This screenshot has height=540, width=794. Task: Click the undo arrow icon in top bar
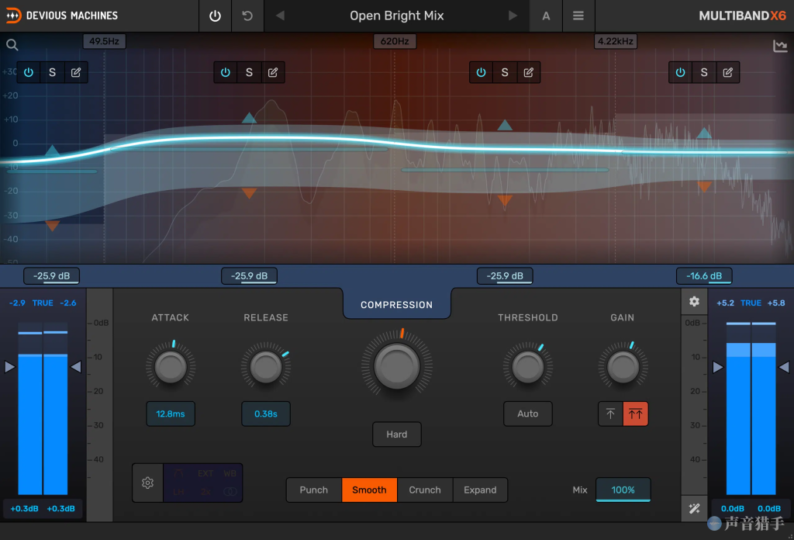tap(247, 16)
